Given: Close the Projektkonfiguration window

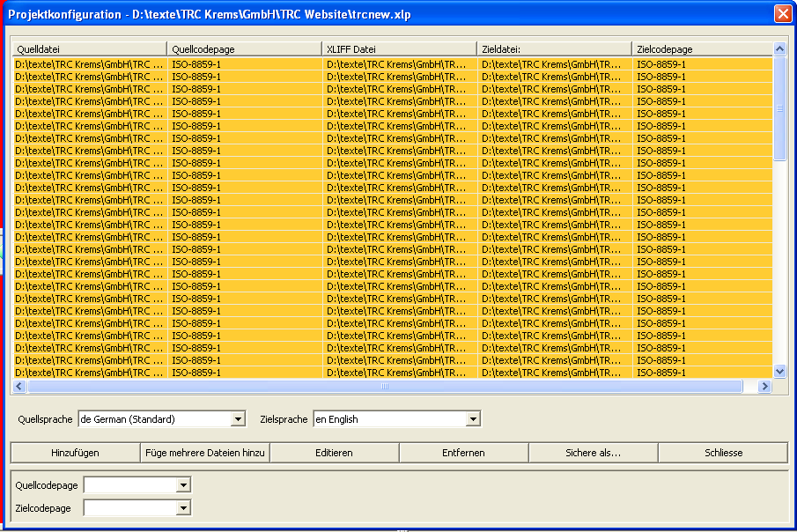Looking at the screenshot, I should [781, 14].
